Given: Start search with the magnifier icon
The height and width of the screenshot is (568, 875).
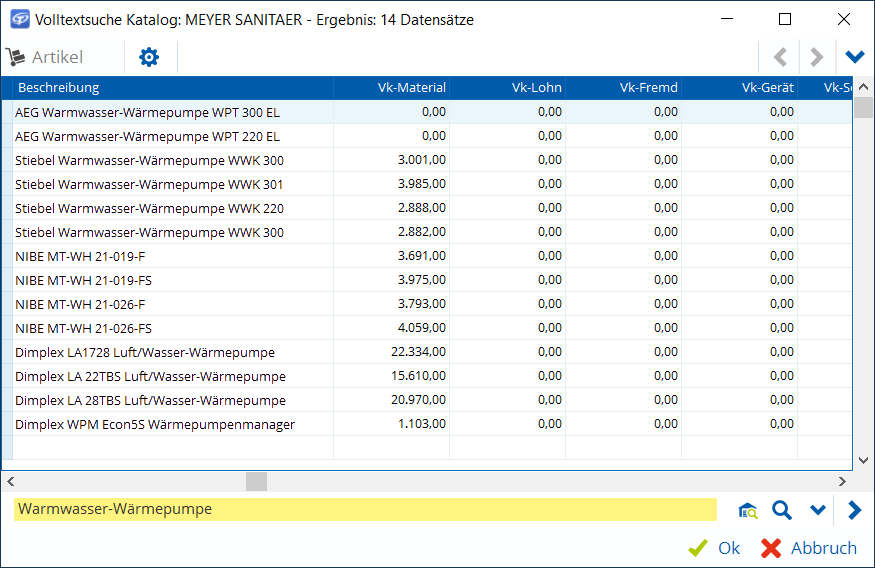Looking at the screenshot, I should (x=782, y=510).
